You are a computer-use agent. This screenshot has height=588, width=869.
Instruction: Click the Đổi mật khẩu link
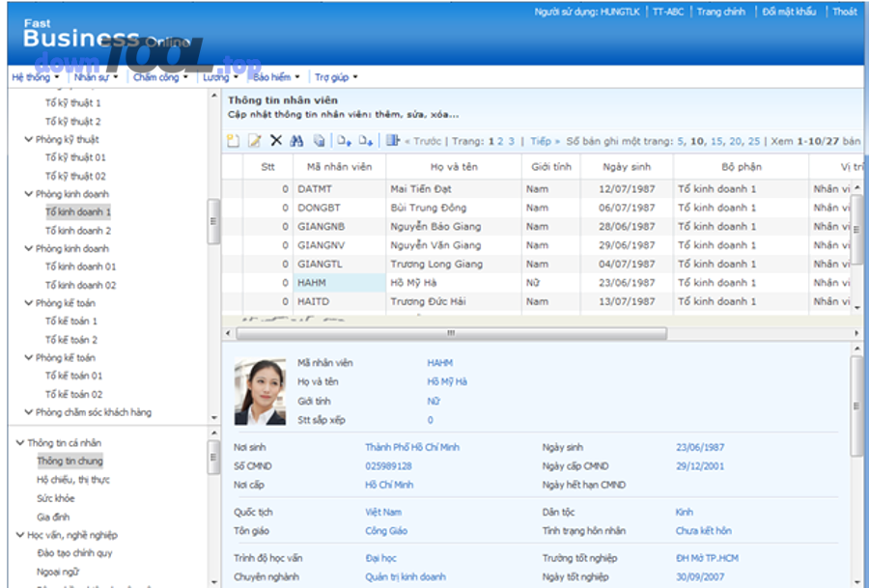(x=788, y=12)
